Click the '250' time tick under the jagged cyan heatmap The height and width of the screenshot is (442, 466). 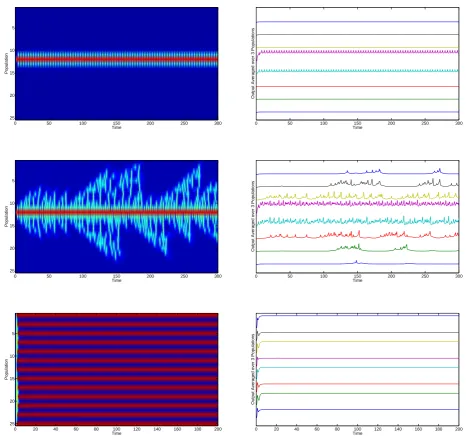pos(184,276)
